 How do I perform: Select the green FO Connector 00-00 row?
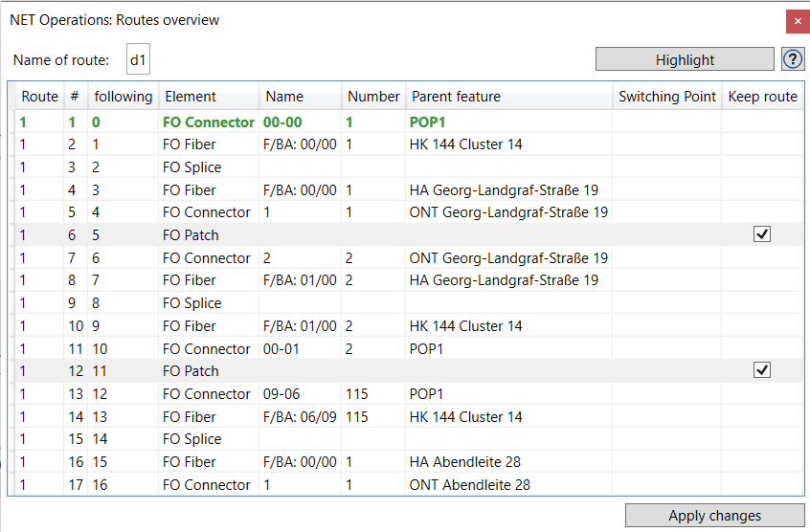point(409,122)
